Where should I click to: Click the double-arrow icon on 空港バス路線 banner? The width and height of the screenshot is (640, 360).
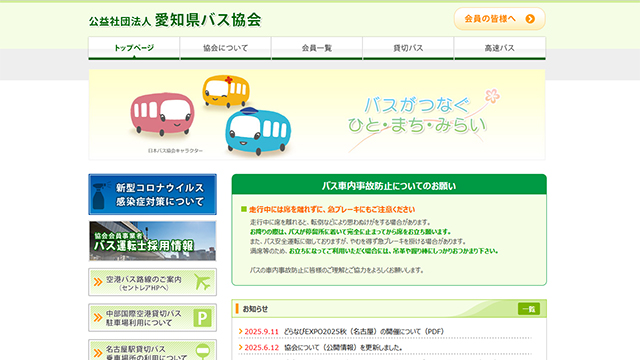98,282
